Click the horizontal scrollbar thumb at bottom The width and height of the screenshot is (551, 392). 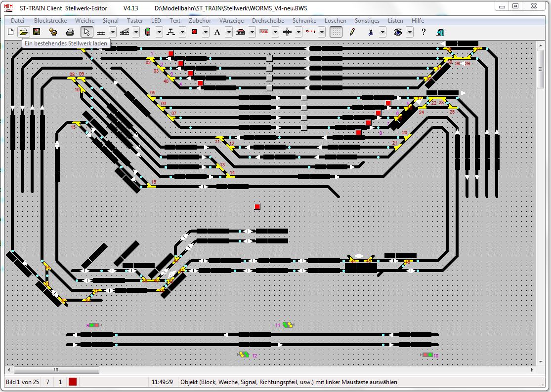(56, 370)
